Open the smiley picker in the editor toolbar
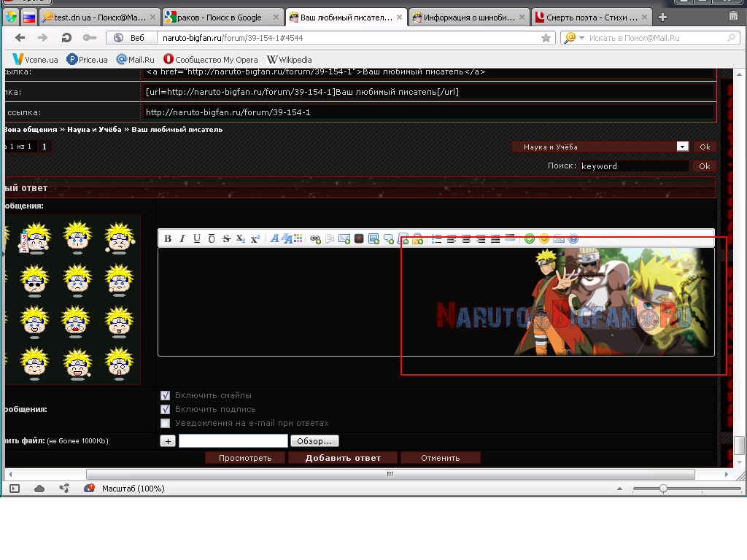Screen dimensions: 747x560 click(x=544, y=238)
